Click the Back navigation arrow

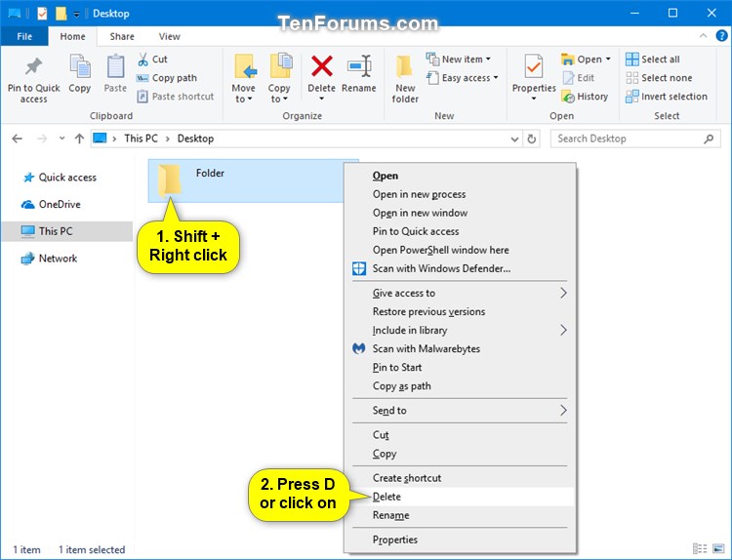[18, 139]
